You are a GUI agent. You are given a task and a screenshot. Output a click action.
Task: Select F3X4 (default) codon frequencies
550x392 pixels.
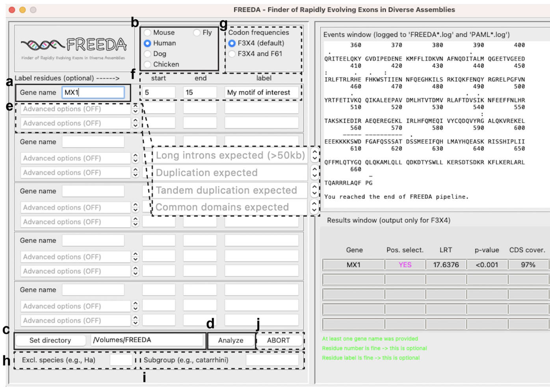point(232,43)
